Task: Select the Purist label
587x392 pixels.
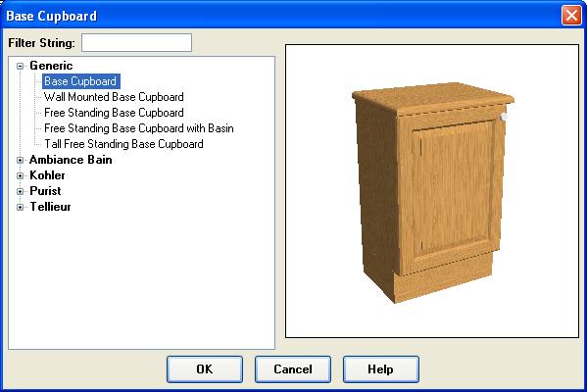Action: point(45,191)
